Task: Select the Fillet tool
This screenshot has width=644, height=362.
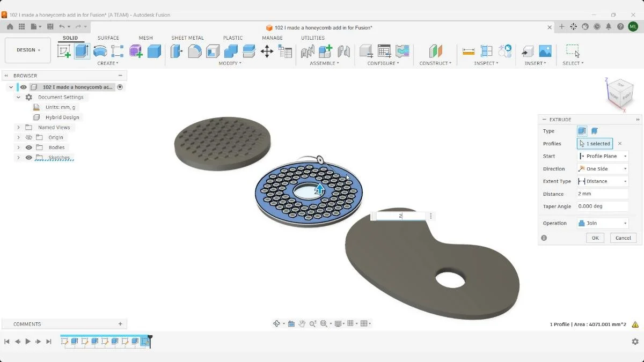Action: coord(195,51)
